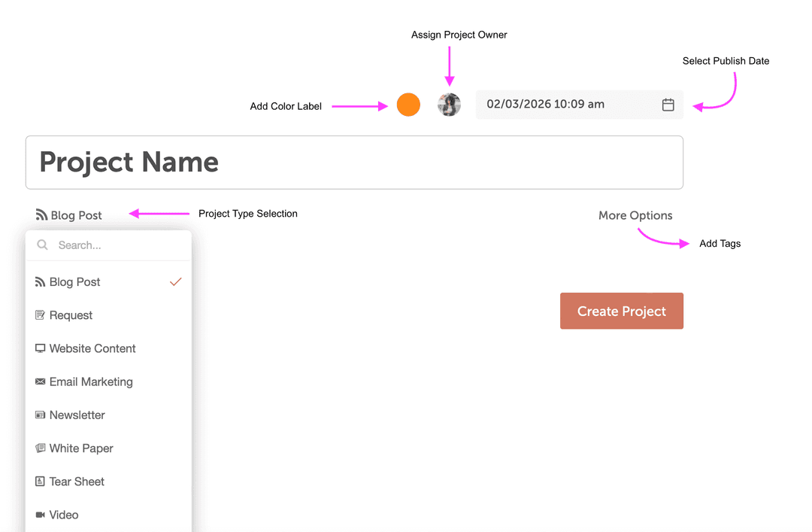The height and width of the screenshot is (532, 812).
Task: Click the Request pencil-note icon
Action: click(x=41, y=315)
